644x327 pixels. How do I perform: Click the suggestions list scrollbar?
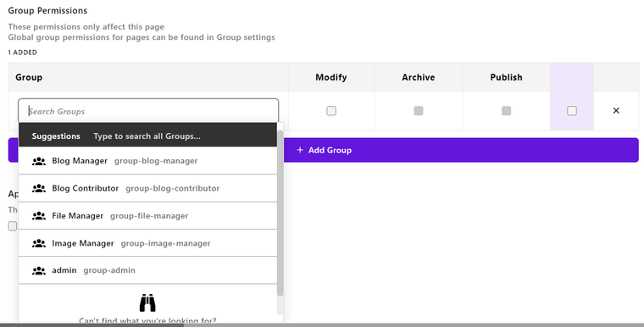(x=280, y=213)
